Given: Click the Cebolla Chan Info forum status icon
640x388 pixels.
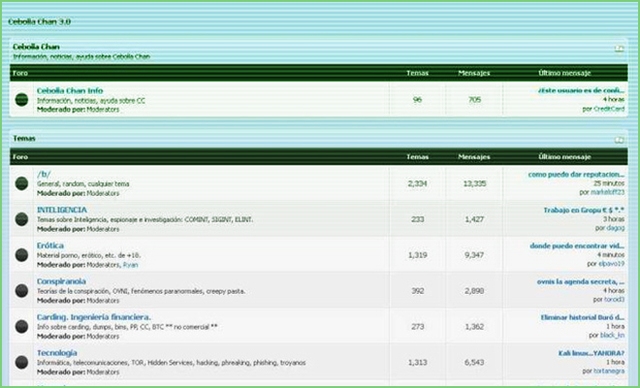Looking at the screenshot, I should [x=22, y=100].
